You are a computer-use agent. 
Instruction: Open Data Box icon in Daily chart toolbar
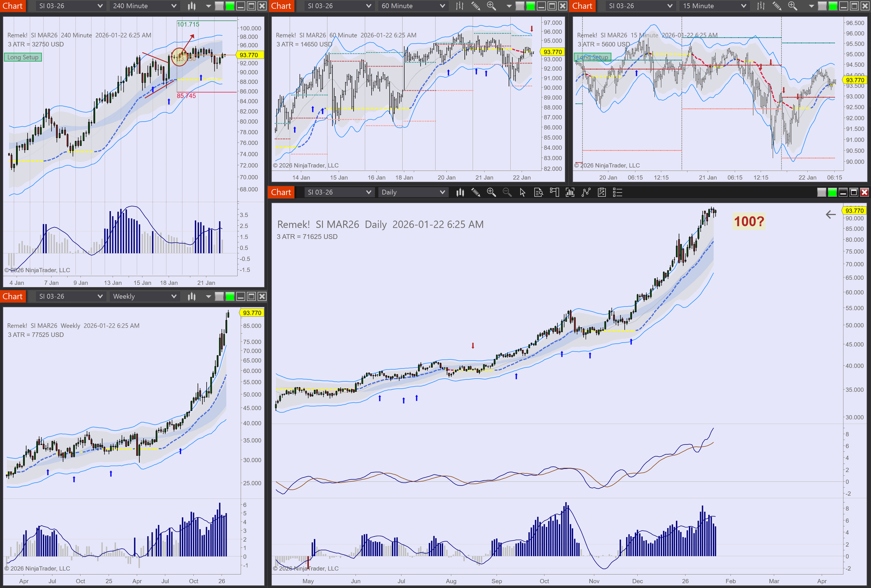(x=538, y=193)
